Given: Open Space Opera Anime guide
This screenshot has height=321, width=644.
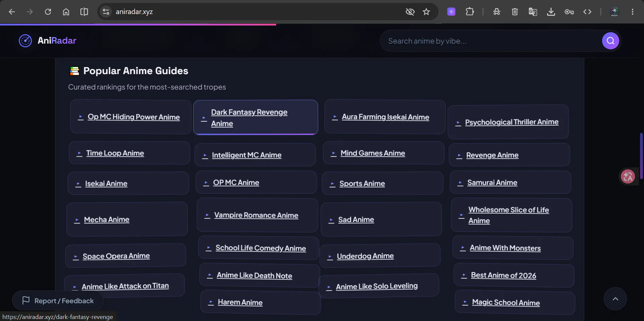Looking at the screenshot, I should click(x=126, y=256).
